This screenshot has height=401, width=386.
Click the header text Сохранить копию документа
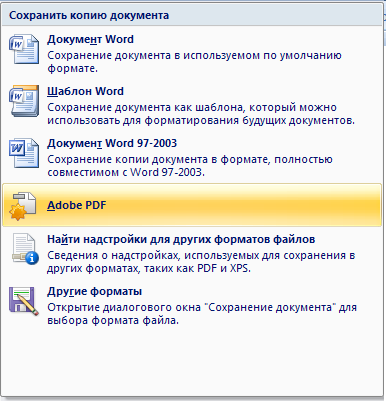pyautogui.click(x=89, y=15)
